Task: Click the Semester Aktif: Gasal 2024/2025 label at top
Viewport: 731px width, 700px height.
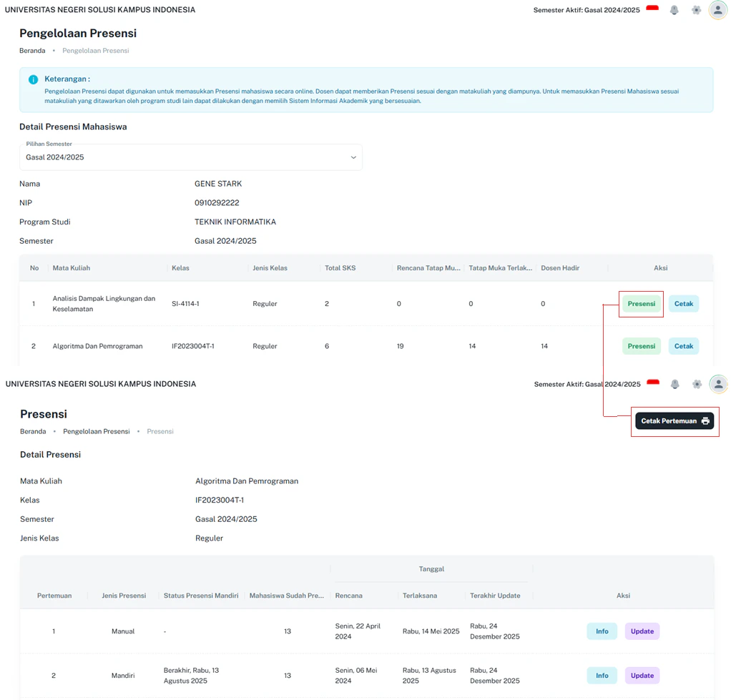Action: 587,10
